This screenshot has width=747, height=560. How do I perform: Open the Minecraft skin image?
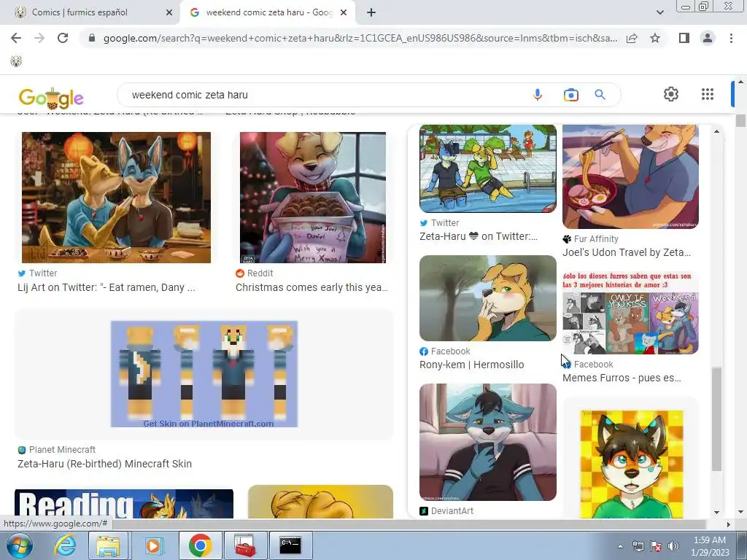pos(204,374)
